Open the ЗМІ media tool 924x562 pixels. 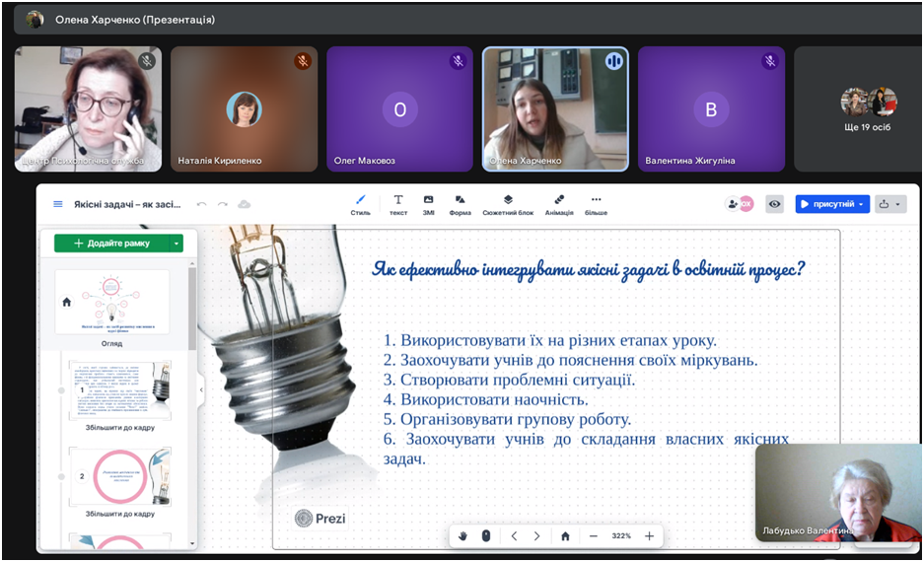click(x=428, y=204)
